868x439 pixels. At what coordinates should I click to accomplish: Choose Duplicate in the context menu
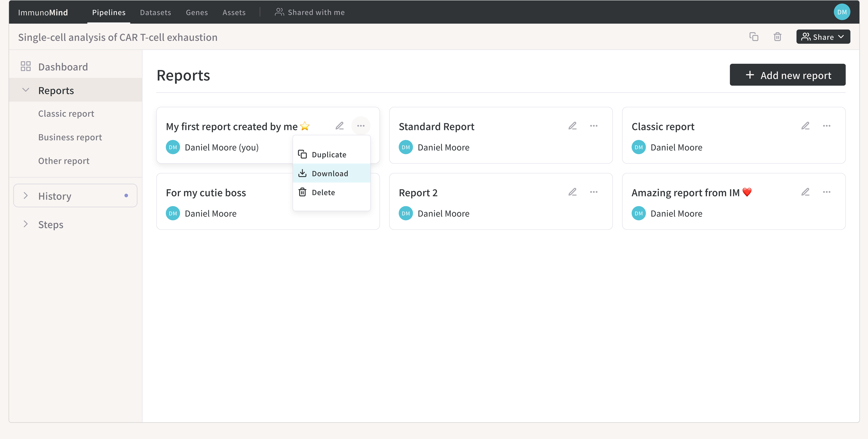pos(328,154)
